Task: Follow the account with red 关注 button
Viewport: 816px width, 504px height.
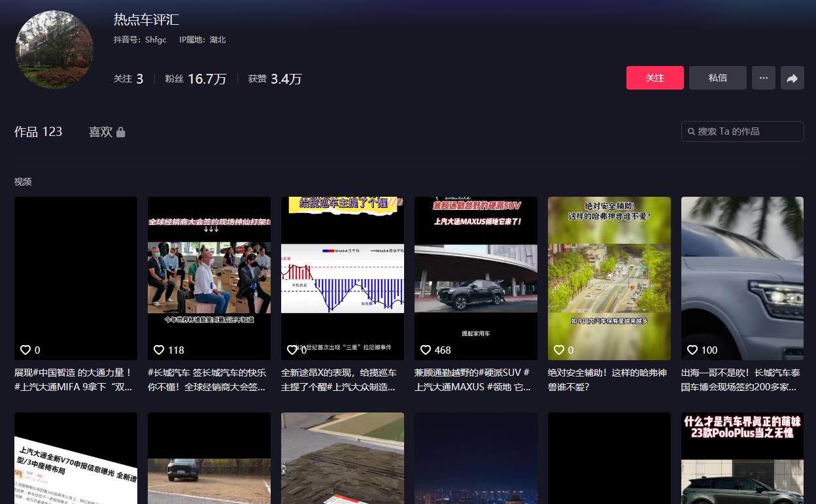Action: click(655, 78)
